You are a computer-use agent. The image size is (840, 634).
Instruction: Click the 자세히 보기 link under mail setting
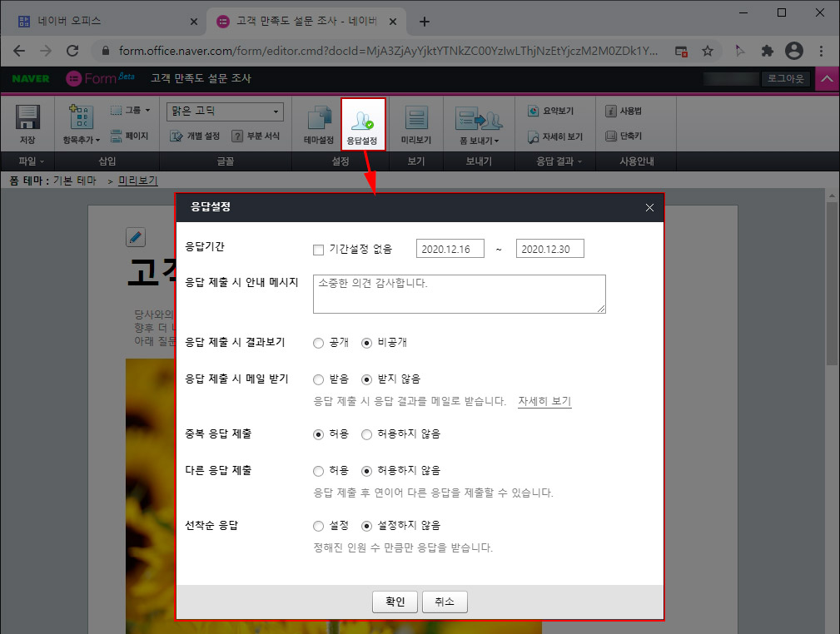pyautogui.click(x=544, y=400)
